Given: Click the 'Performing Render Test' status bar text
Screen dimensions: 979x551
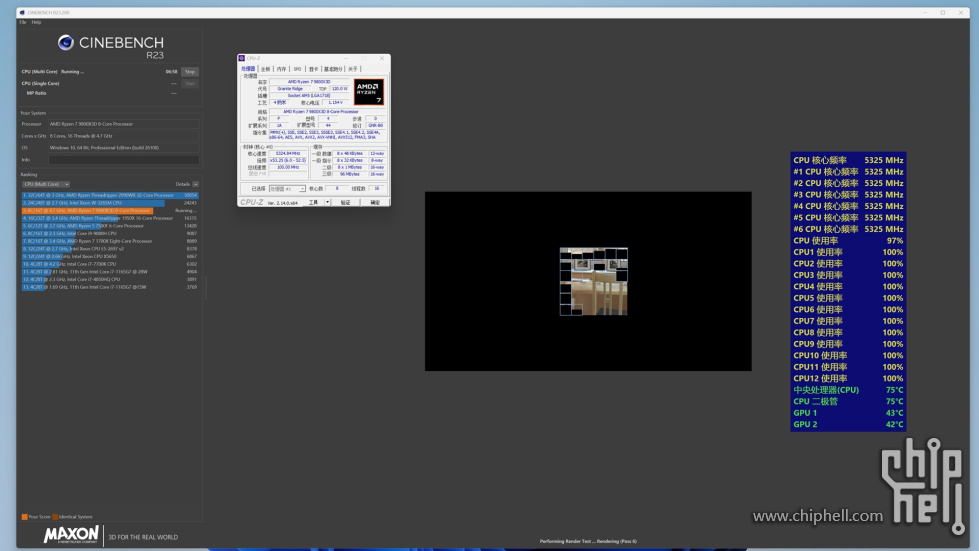Looking at the screenshot, I should point(588,541).
